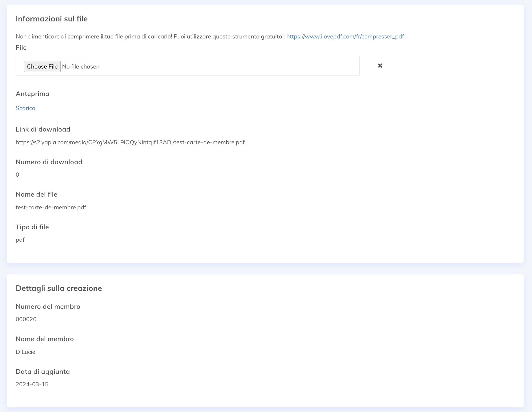
Task: Click the download count value 0
Action: click(x=17, y=175)
